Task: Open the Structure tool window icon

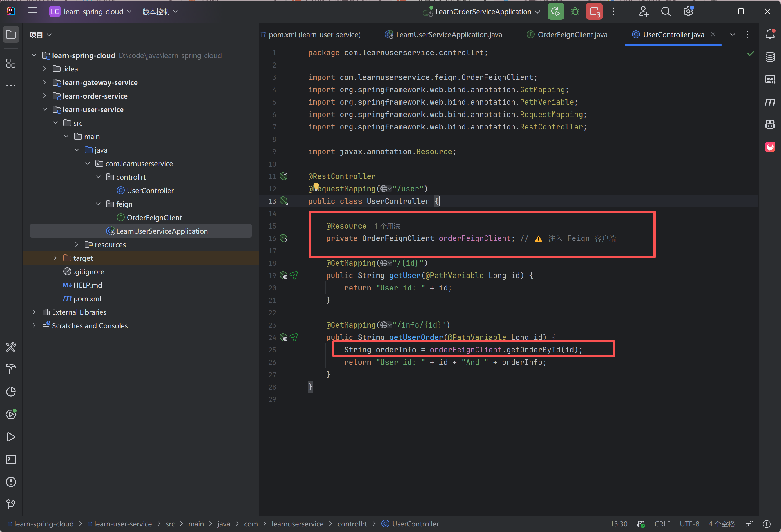Action: click(x=11, y=63)
